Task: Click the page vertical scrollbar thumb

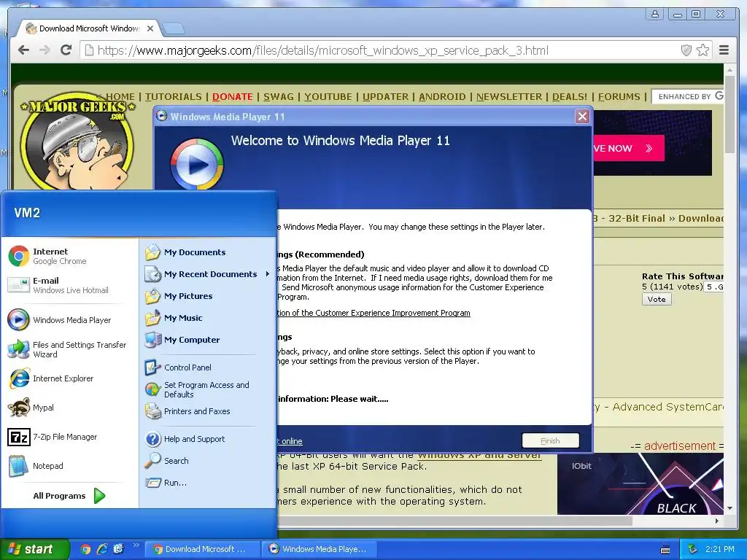Action: (x=729, y=114)
